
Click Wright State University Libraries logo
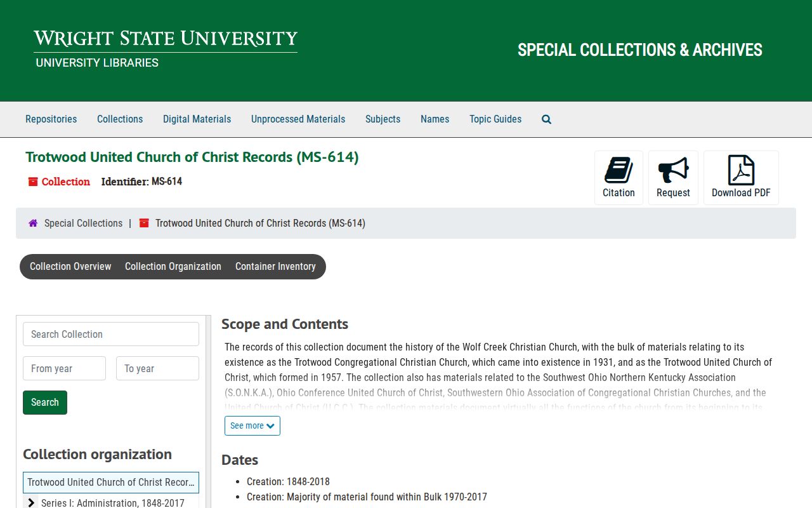click(x=166, y=50)
